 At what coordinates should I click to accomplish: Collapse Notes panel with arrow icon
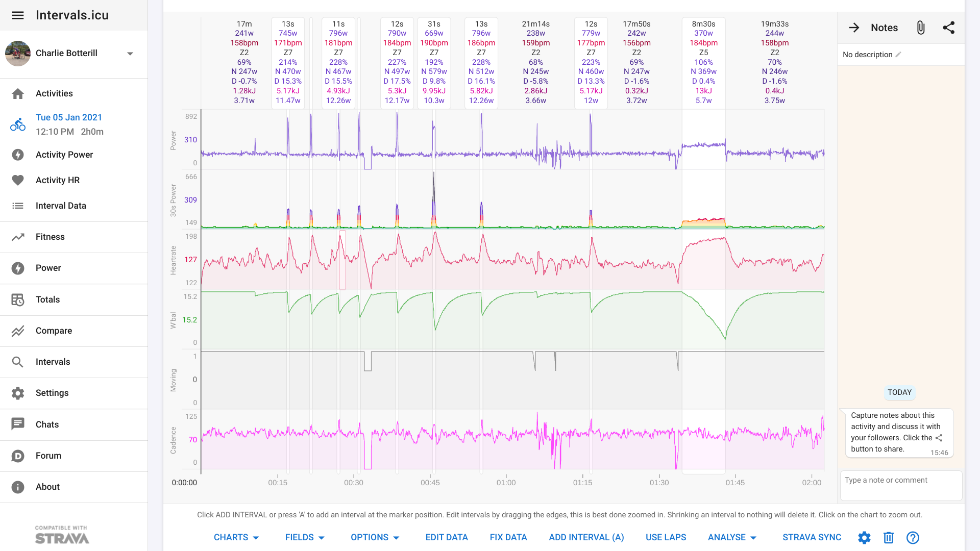(854, 28)
